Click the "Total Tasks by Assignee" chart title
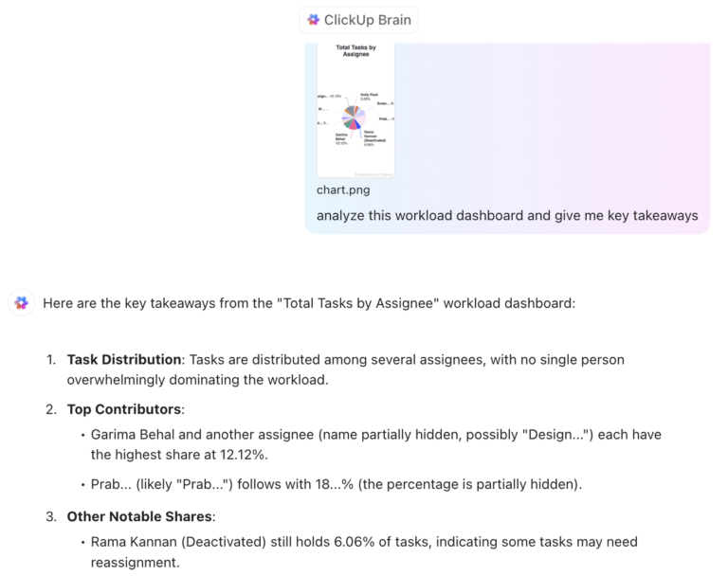Screen dimensions: 728x576 pos(355,50)
